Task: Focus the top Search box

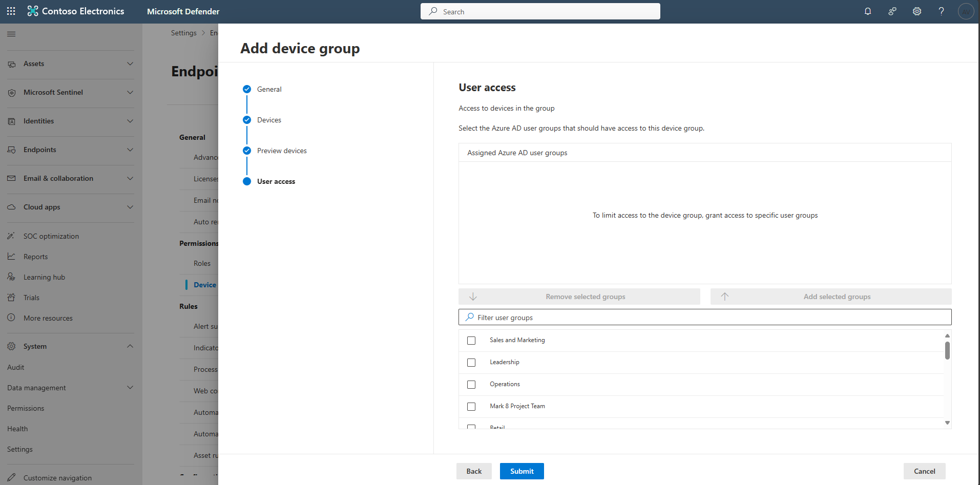Action: point(540,11)
